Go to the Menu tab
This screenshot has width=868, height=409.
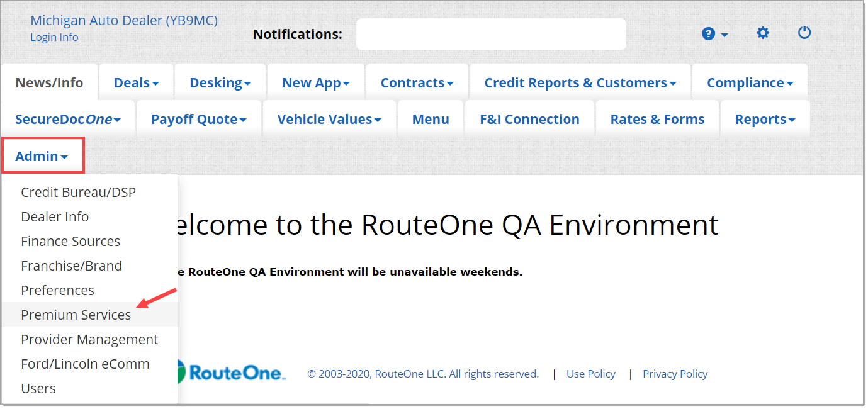click(x=431, y=119)
